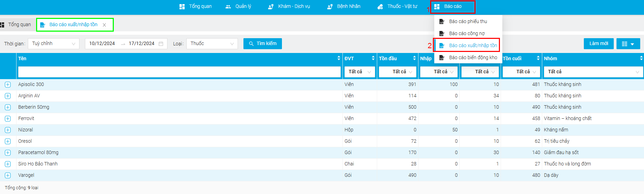Expand the Oresol row
This screenshot has height=194, width=644.
click(8, 141)
